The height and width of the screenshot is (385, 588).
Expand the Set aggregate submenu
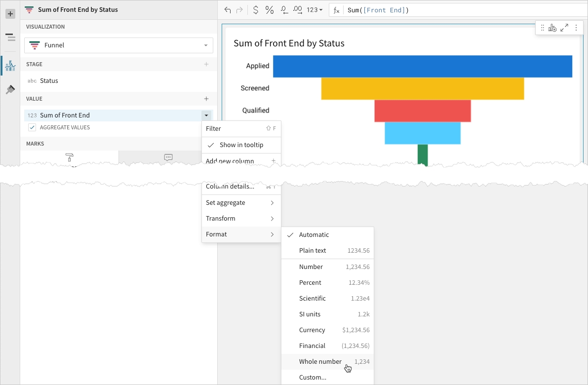click(x=241, y=203)
